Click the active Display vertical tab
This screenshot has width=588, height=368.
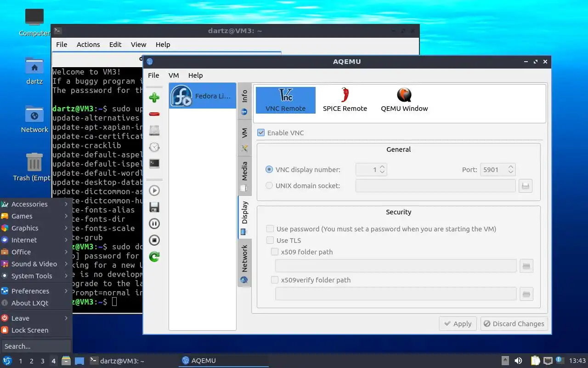244,218
